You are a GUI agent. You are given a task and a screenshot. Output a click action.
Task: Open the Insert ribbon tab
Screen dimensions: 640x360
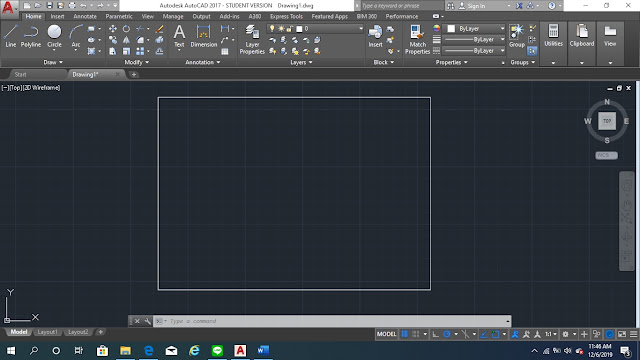pos(57,16)
